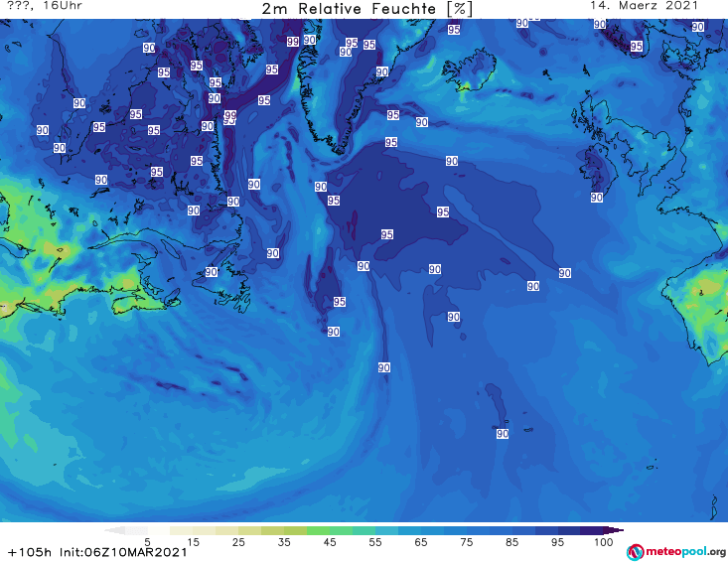The image size is (728, 562).
Task: Click legend value "15" on the color scale
Action: tap(193, 542)
